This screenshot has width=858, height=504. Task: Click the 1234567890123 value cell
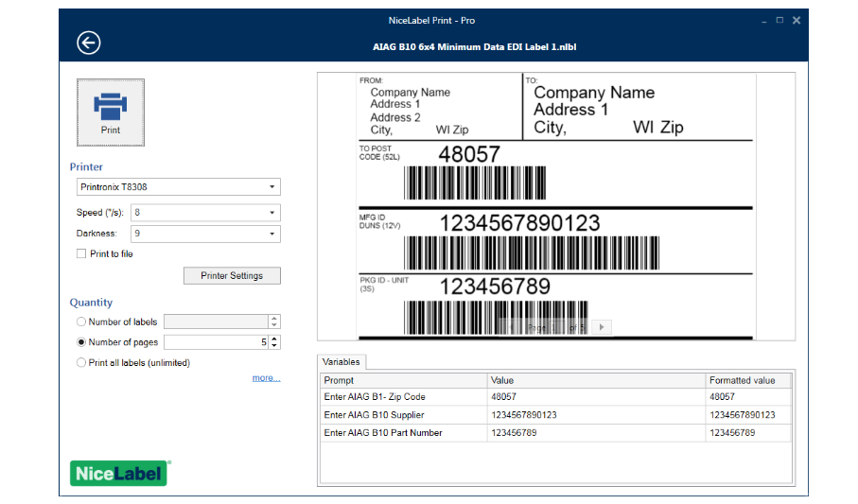tap(597, 415)
